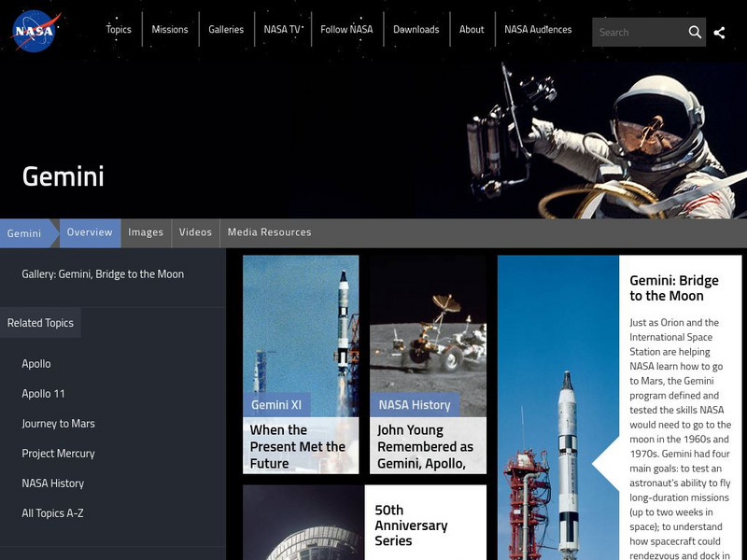Image resolution: width=747 pixels, height=560 pixels.
Task: Open the Journey to Mars link
Action: [58, 424]
